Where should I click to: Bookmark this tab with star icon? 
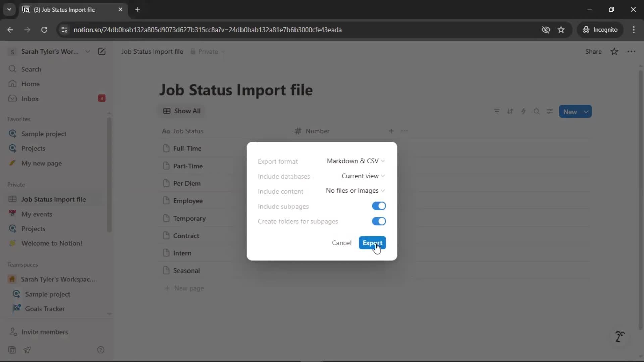point(561,29)
